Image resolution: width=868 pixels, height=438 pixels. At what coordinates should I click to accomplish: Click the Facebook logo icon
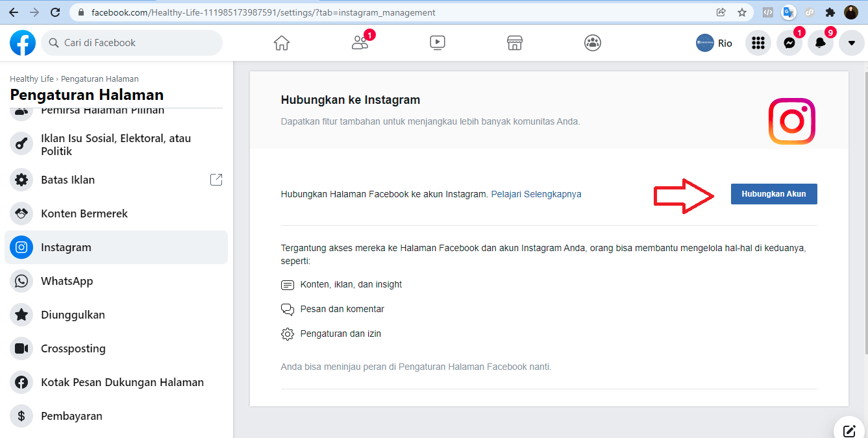click(23, 43)
